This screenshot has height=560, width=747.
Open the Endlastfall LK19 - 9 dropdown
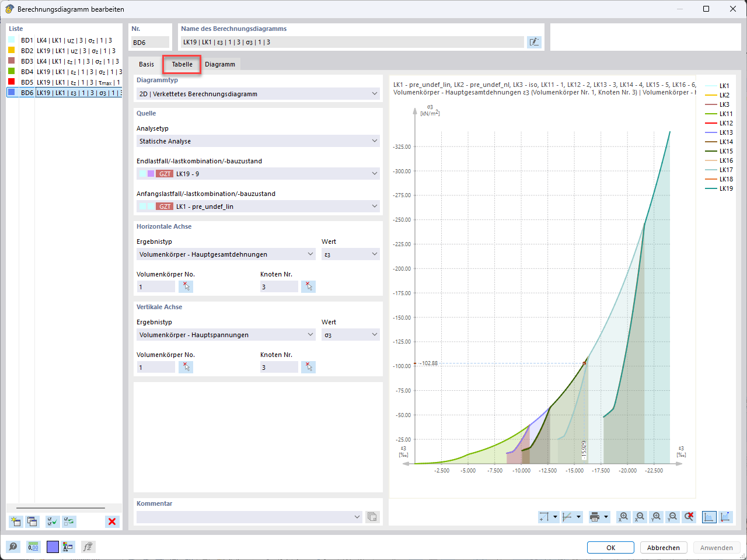click(x=375, y=174)
